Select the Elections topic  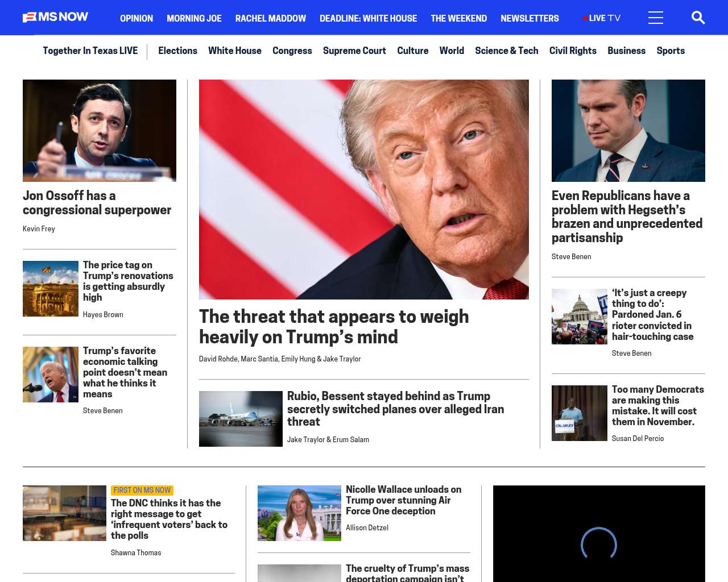(177, 51)
